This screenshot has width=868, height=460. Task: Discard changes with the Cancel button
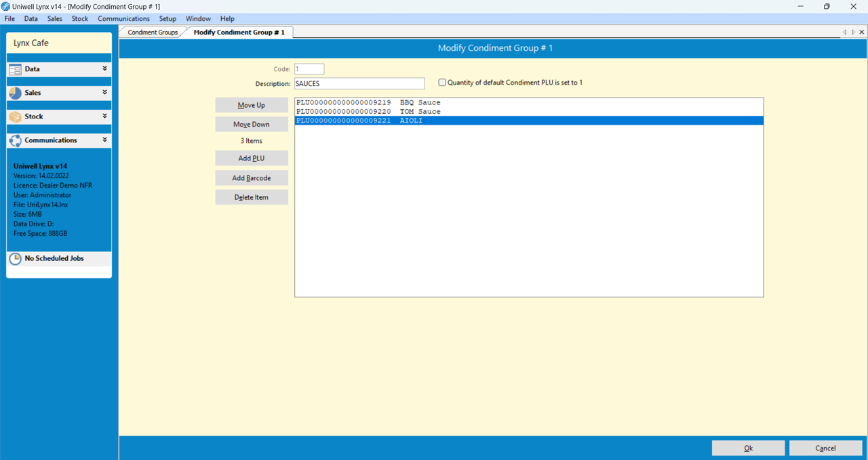[825, 448]
